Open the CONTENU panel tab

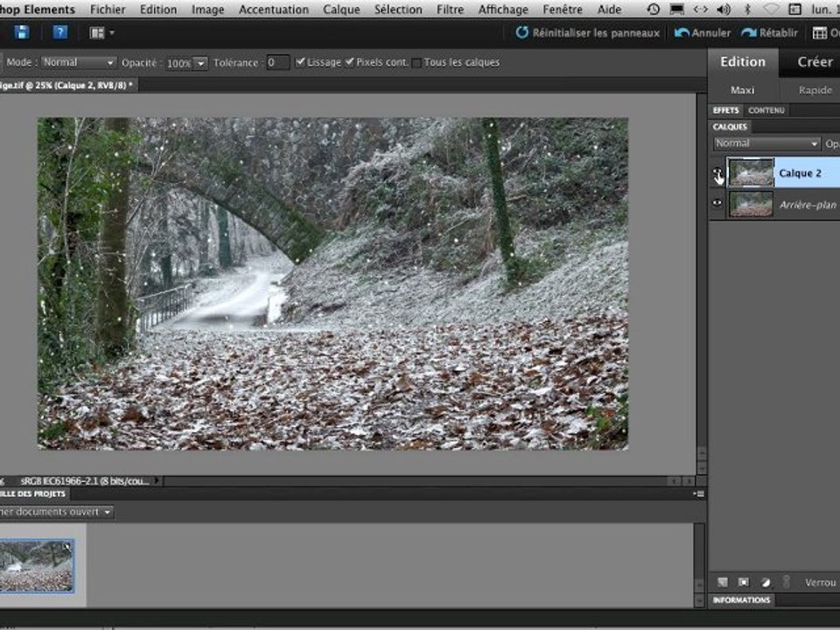pos(766,110)
